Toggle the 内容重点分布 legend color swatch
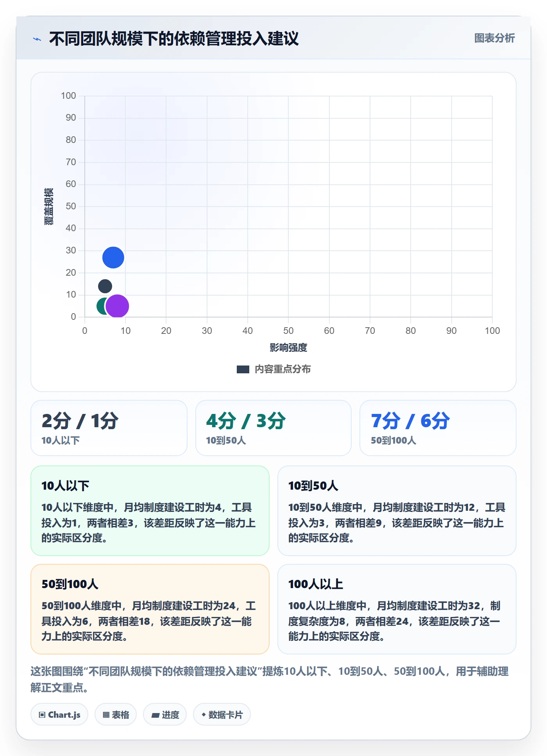547x756 pixels. pos(243,369)
